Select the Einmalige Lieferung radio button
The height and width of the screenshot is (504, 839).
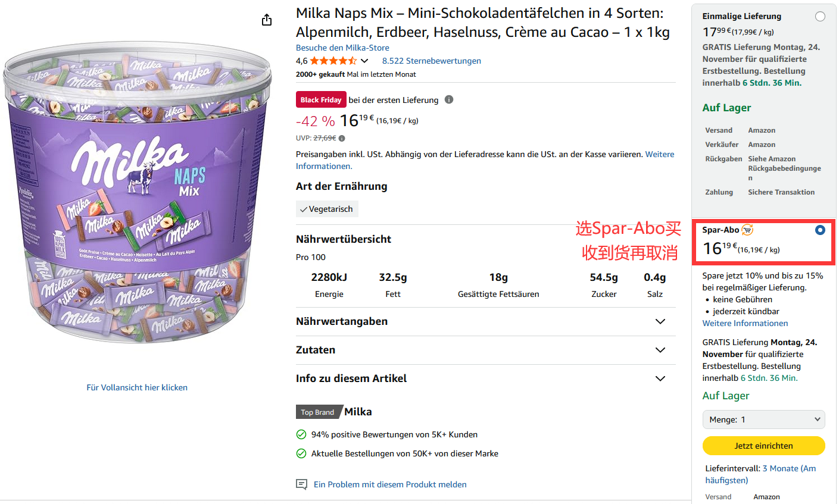pyautogui.click(x=820, y=17)
